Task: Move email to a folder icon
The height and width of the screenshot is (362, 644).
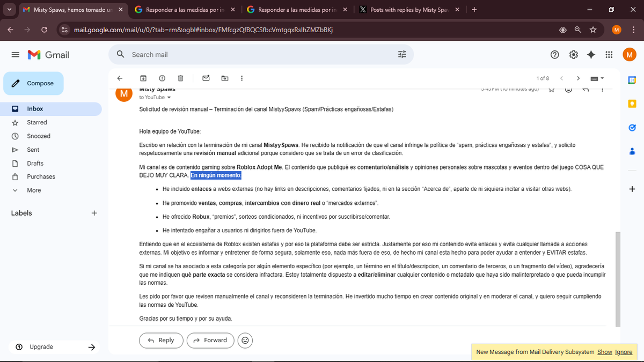Action: point(224,78)
